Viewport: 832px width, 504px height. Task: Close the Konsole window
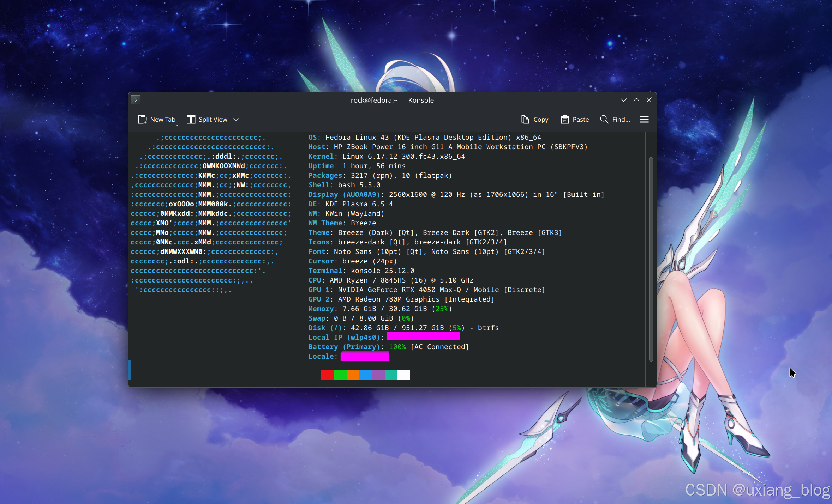[649, 100]
